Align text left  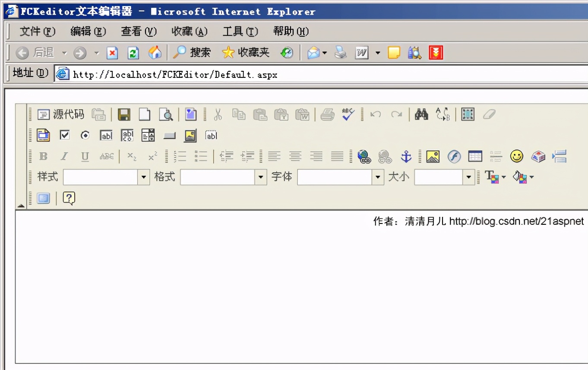274,156
